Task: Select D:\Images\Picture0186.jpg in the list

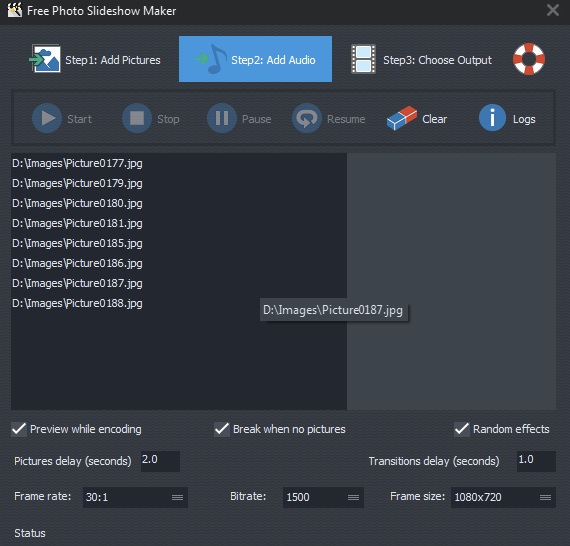Action: (179, 263)
